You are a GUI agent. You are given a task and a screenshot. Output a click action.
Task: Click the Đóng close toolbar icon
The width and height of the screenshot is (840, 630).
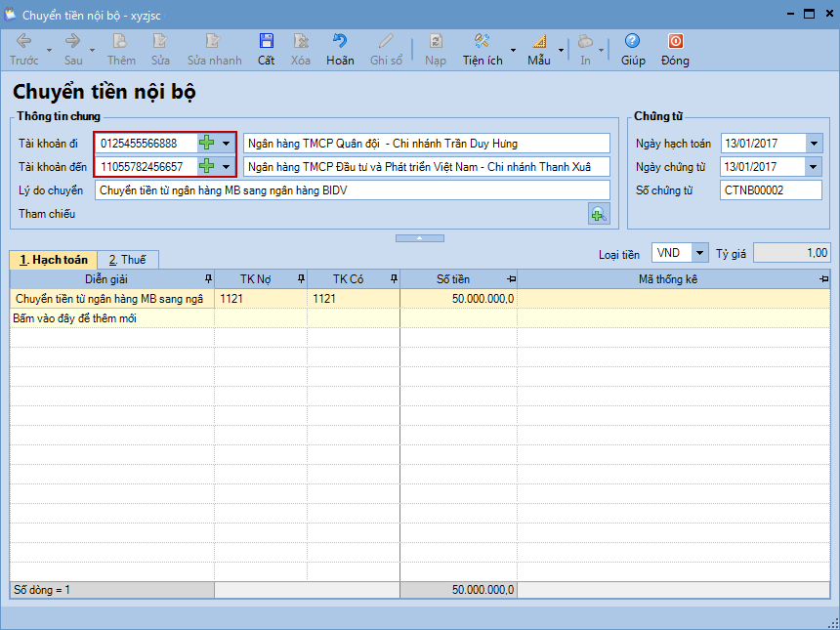tap(674, 42)
